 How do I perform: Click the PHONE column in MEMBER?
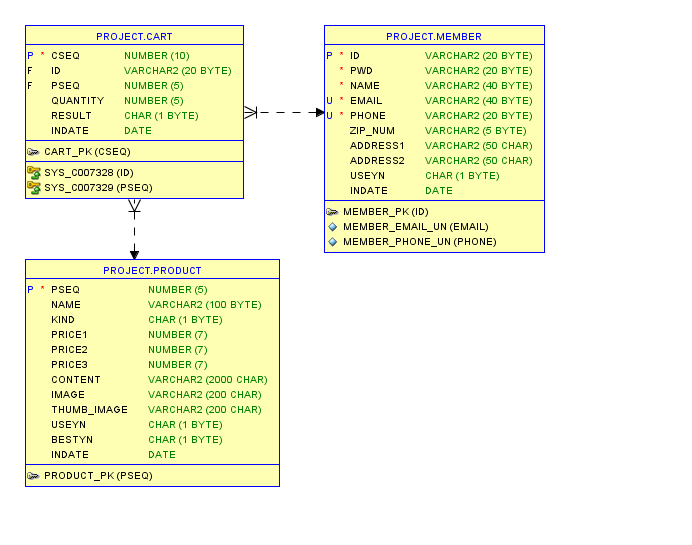(x=368, y=116)
